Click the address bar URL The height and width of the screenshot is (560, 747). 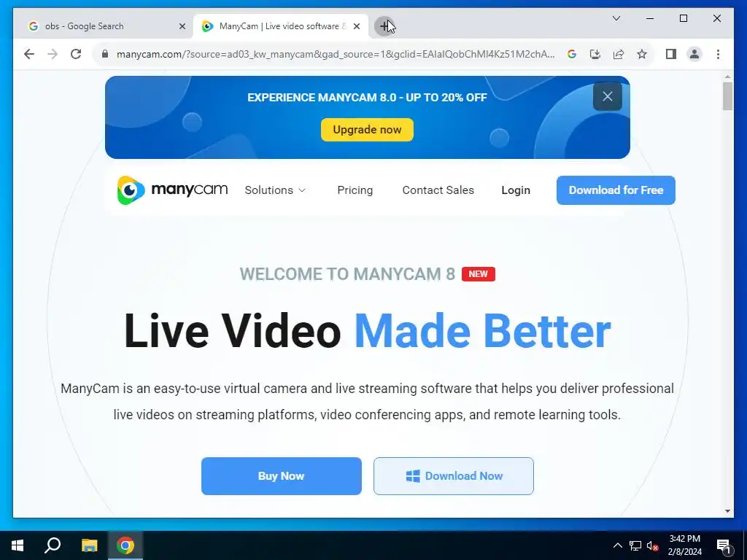coord(336,54)
